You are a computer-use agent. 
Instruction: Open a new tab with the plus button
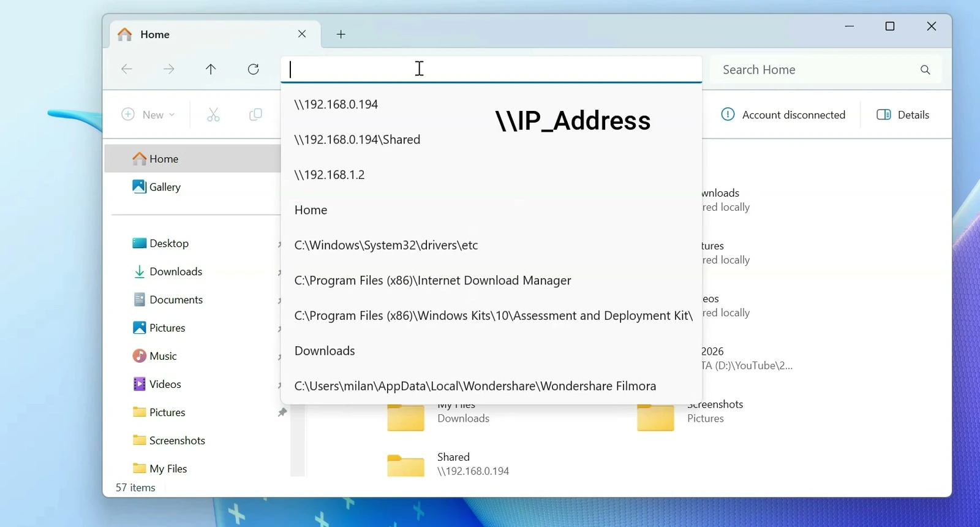[x=341, y=34]
